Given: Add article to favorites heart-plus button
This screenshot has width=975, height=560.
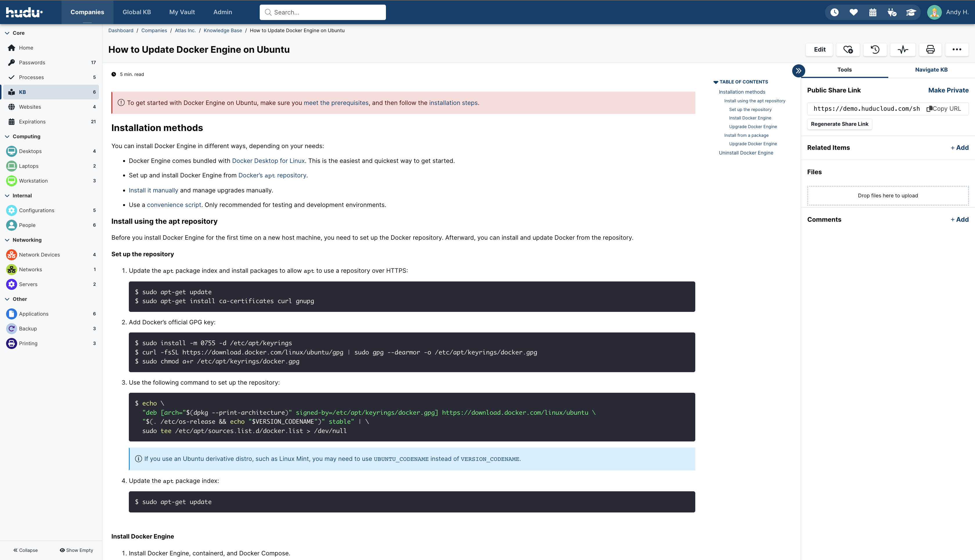Looking at the screenshot, I should click(x=848, y=50).
